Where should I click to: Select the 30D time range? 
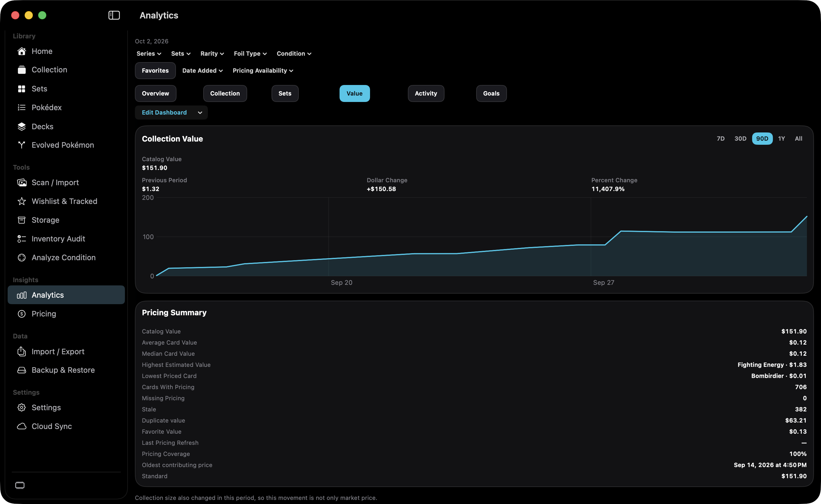740,139
